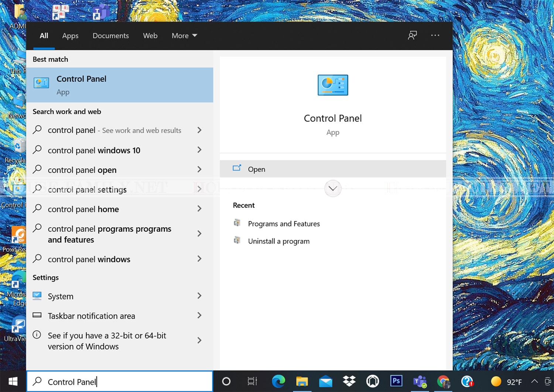Launch Google Chrome from the taskbar
Viewport: 554px width, 392px height.
tap(443, 381)
